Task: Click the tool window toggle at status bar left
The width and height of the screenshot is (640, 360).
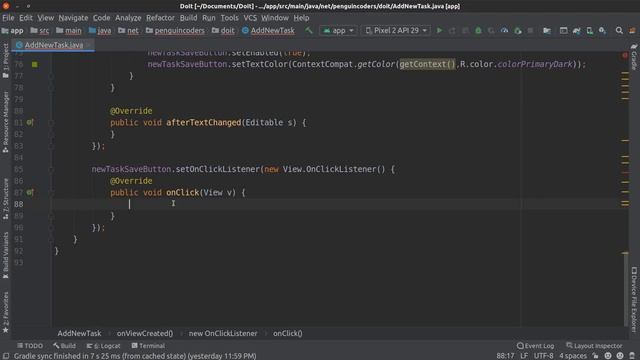Action: click(6, 356)
